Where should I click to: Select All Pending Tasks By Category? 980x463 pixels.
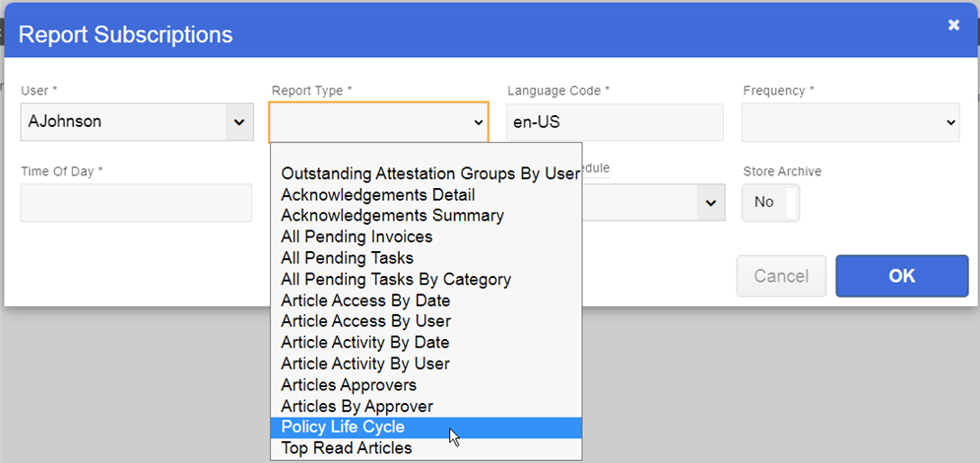click(x=396, y=279)
